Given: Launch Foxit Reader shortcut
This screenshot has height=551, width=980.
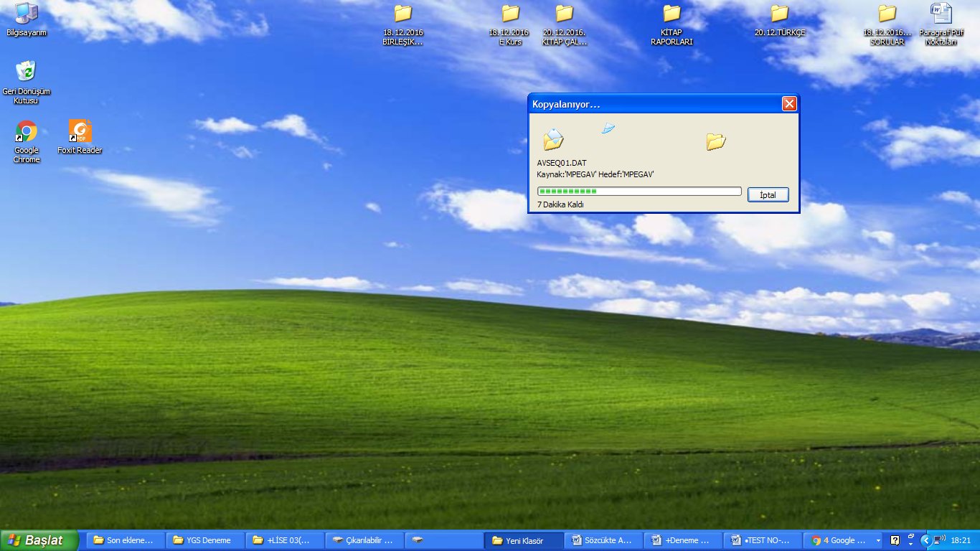Looking at the screenshot, I should pyautogui.click(x=80, y=132).
